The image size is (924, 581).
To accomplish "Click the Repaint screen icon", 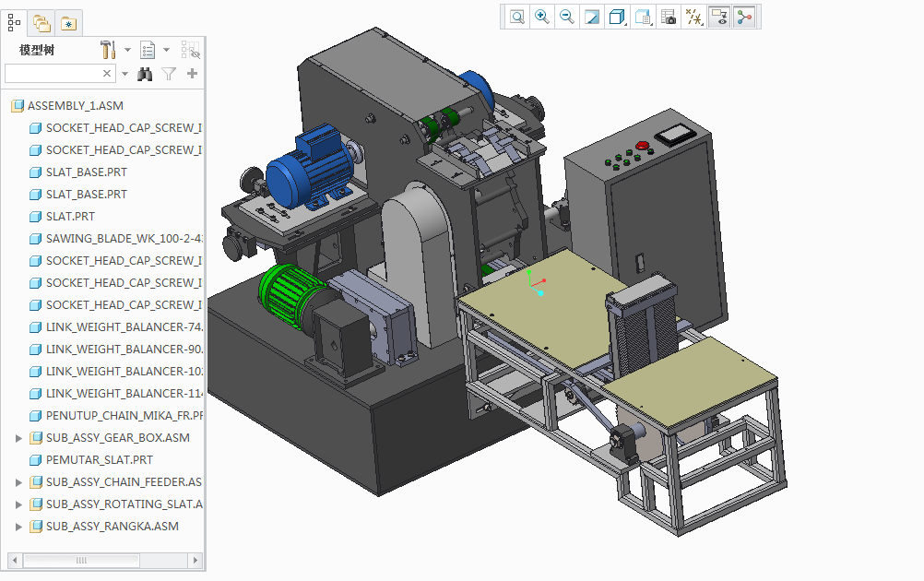I will click(x=592, y=17).
